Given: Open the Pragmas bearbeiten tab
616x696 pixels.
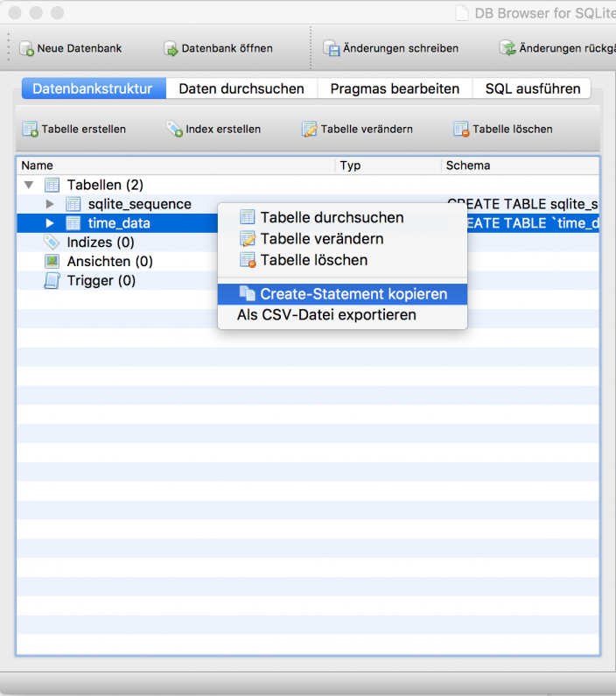Looking at the screenshot, I should (x=395, y=88).
